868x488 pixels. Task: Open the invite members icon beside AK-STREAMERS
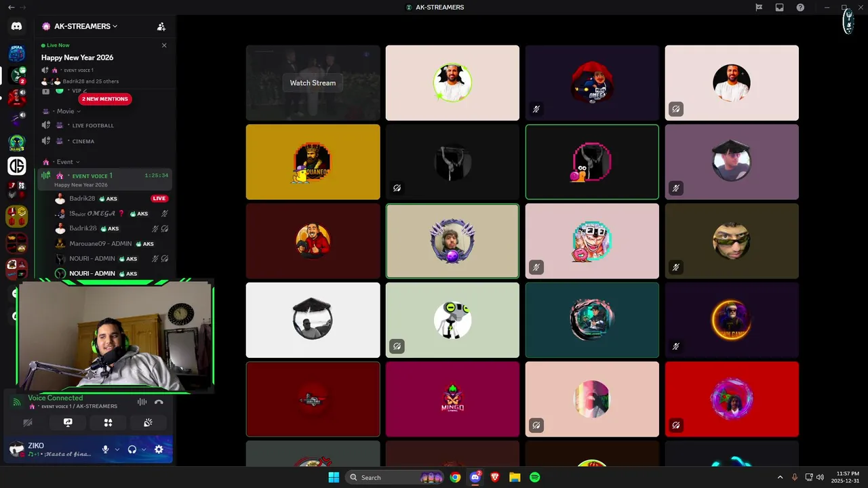(161, 26)
